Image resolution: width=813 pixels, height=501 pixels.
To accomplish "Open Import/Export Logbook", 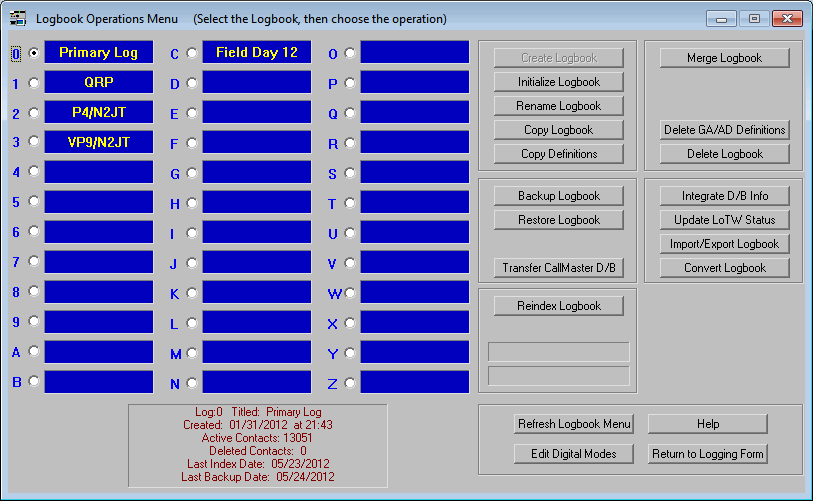I will [x=724, y=244].
